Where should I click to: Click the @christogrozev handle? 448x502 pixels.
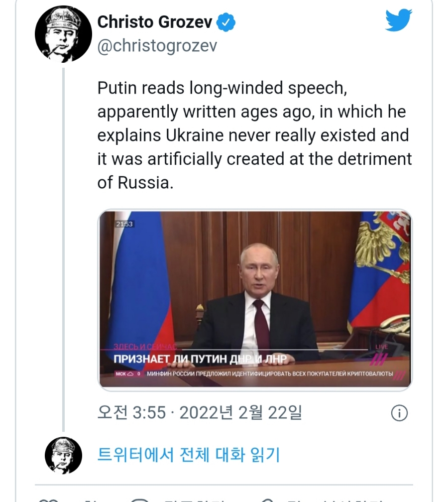pos(157,46)
